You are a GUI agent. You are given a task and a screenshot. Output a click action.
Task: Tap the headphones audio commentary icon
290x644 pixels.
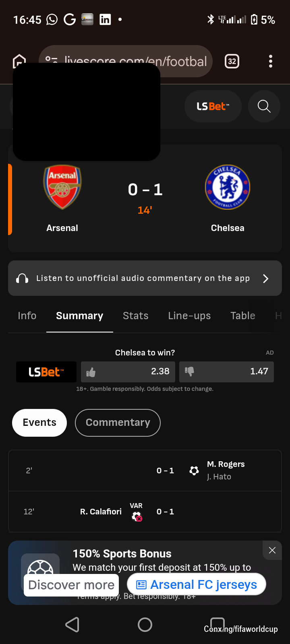22,279
